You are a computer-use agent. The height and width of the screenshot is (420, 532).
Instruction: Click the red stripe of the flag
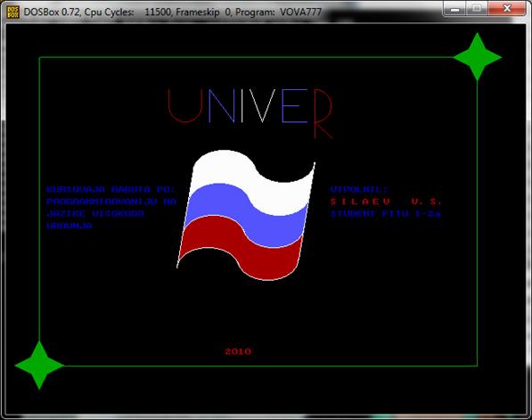[241, 246]
